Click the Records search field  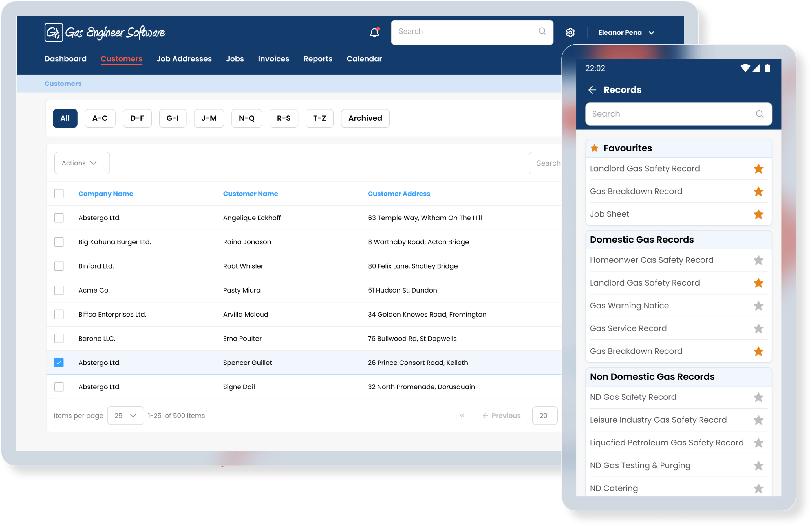[x=678, y=114]
